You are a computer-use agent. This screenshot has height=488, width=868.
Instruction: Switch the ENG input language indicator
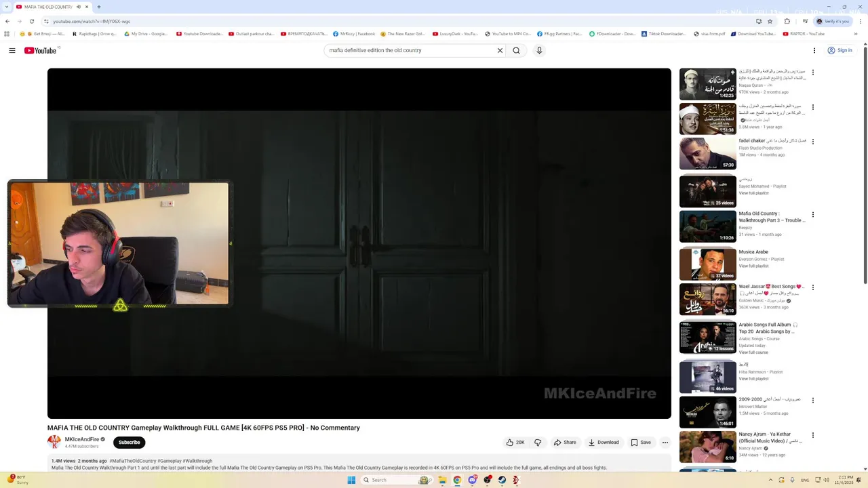click(x=805, y=480)
